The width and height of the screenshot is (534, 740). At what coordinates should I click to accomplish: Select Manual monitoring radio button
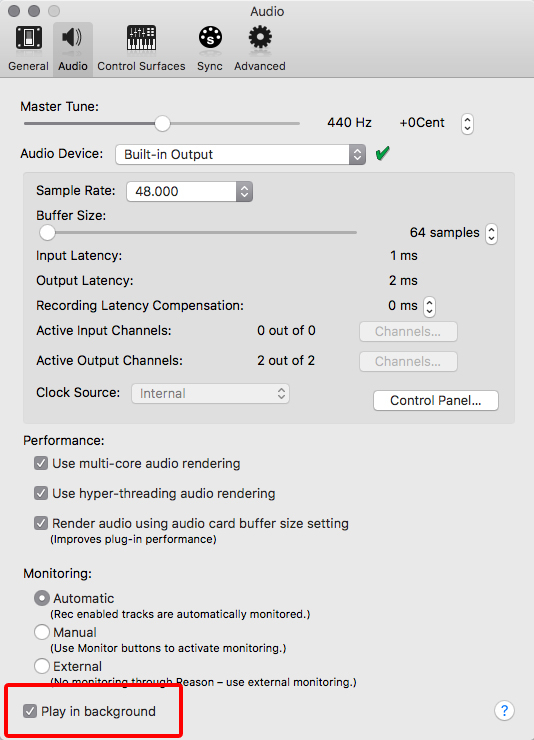(x=42, y=632)
